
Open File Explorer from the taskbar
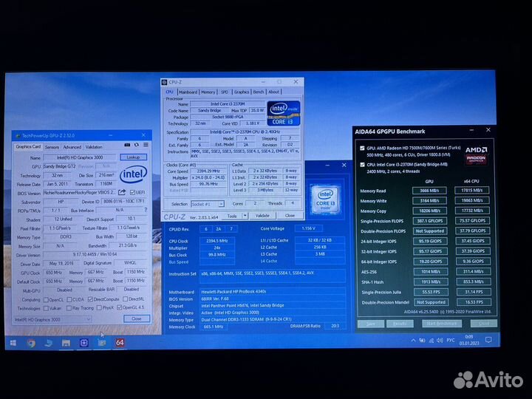click(66, 344)
